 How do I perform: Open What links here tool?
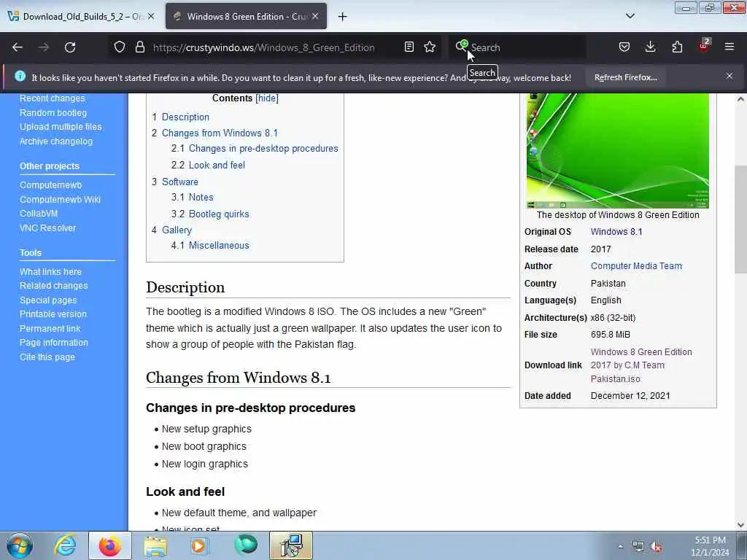pyautogui.click(x=50, y=272)
